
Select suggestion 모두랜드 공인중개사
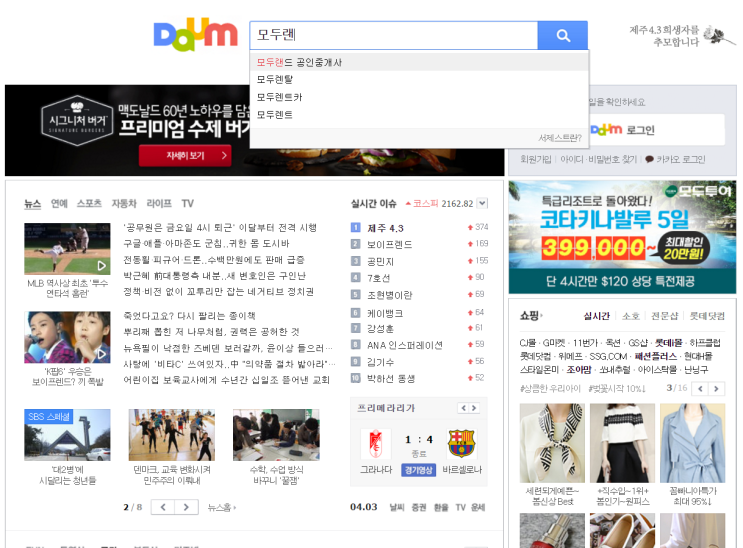419,62
